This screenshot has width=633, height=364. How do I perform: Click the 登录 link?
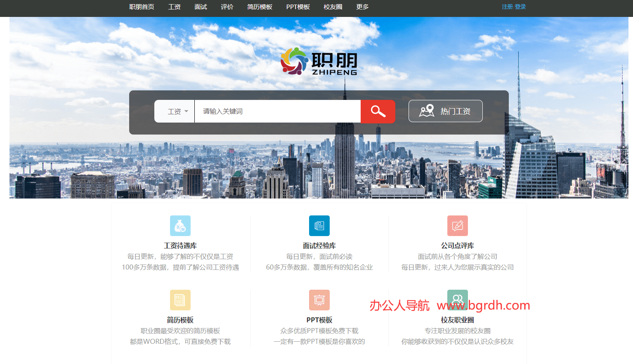coord(520,7)
